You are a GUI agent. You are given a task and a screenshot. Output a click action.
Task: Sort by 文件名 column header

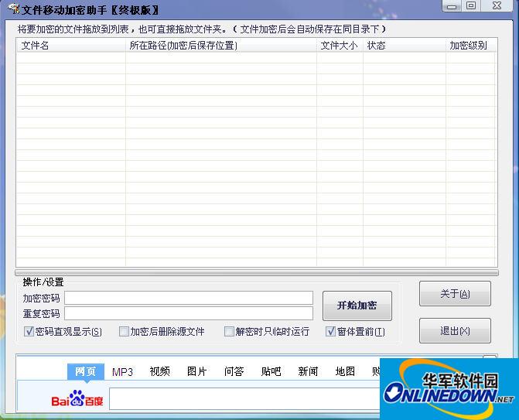click(x=71, y=46)
